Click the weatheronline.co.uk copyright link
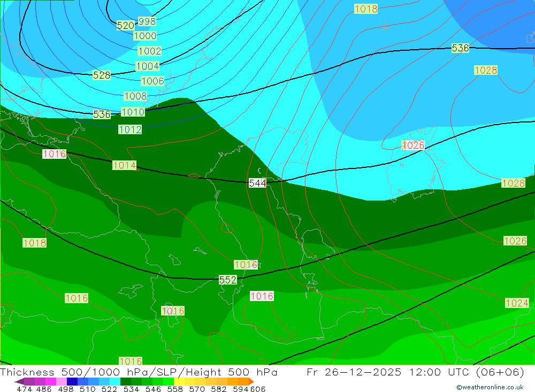The height and width of the screenshot is (392, 535). (x=490, y=387)
